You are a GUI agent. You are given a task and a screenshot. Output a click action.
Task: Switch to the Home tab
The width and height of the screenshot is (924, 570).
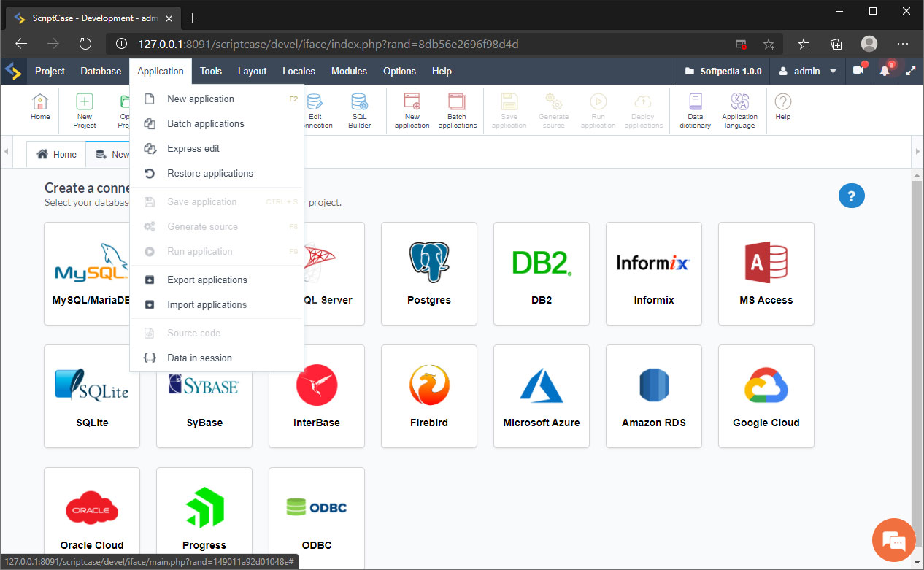pos(57,154)
